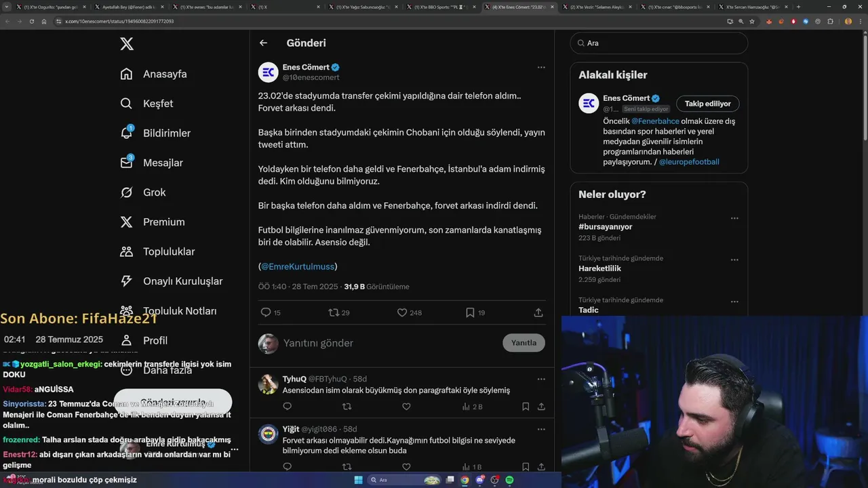Viewport: 868px width, 488px height.
Task: Reply icon with 15 replies
Action: (x=266, y=312)
